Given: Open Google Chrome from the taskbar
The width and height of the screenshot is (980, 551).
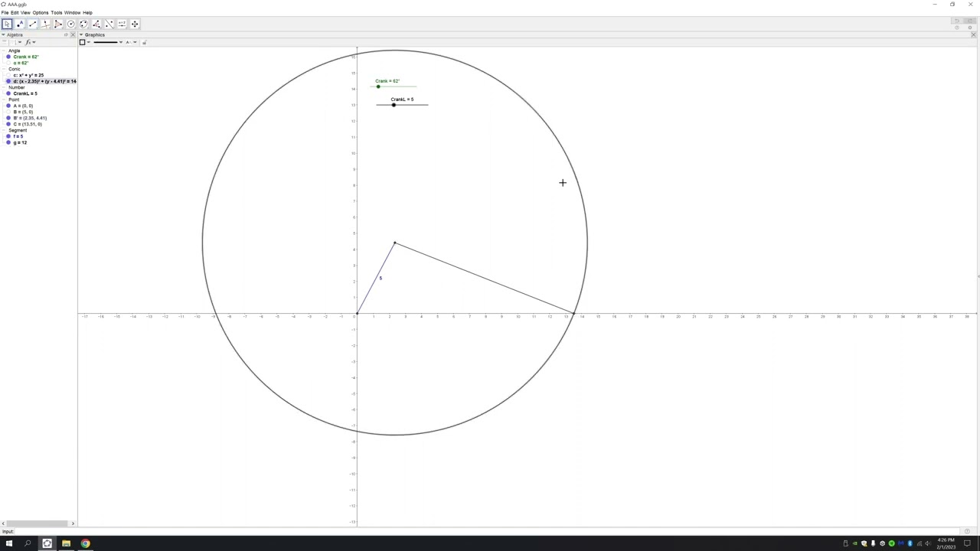Looking at the screenshot, I should [85, 543].
